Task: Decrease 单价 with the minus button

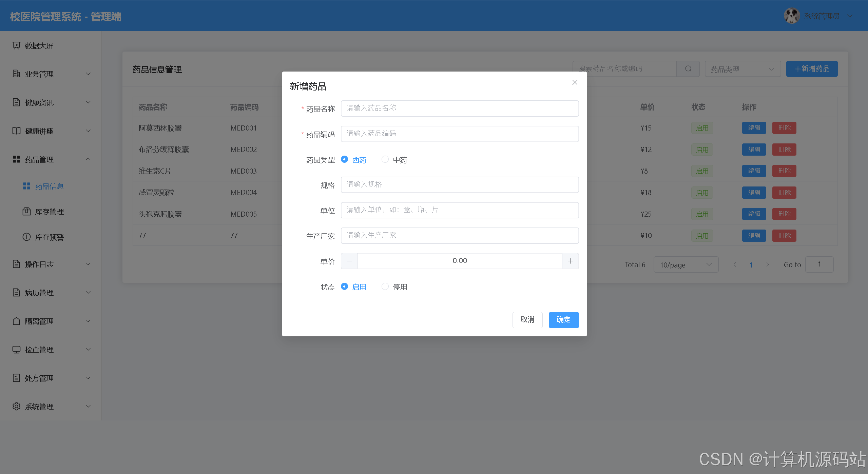Action: pyautogui.click(x=349, y=261)
